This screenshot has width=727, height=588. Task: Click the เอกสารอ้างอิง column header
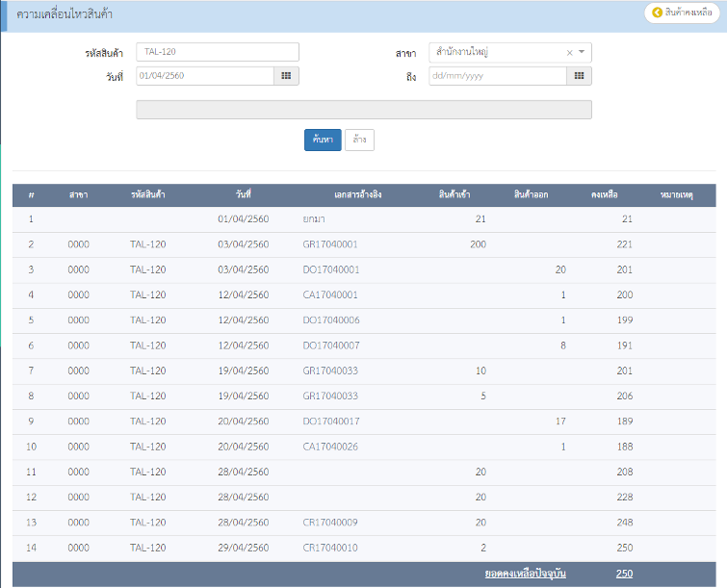coord(358,194)
